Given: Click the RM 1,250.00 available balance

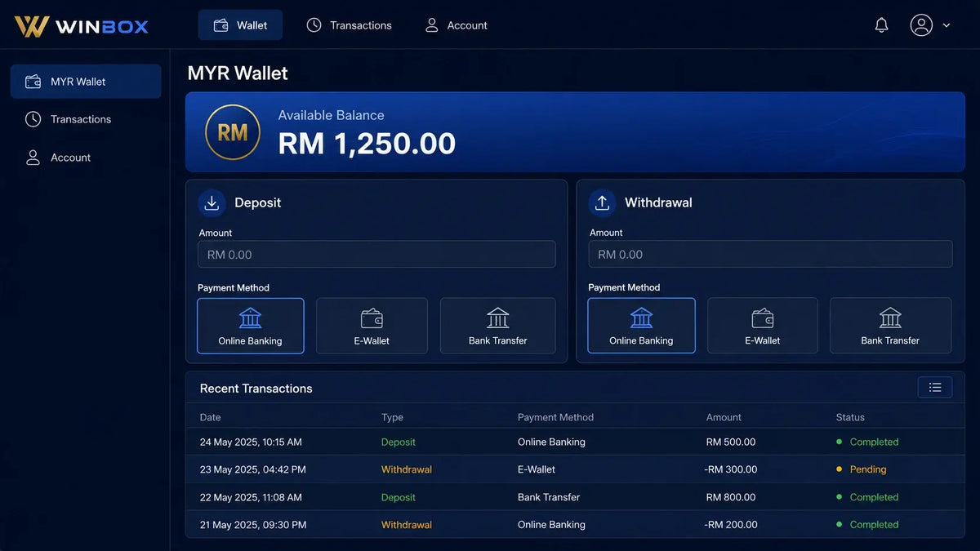Looking at the screenshot, I should pos(367,144).
